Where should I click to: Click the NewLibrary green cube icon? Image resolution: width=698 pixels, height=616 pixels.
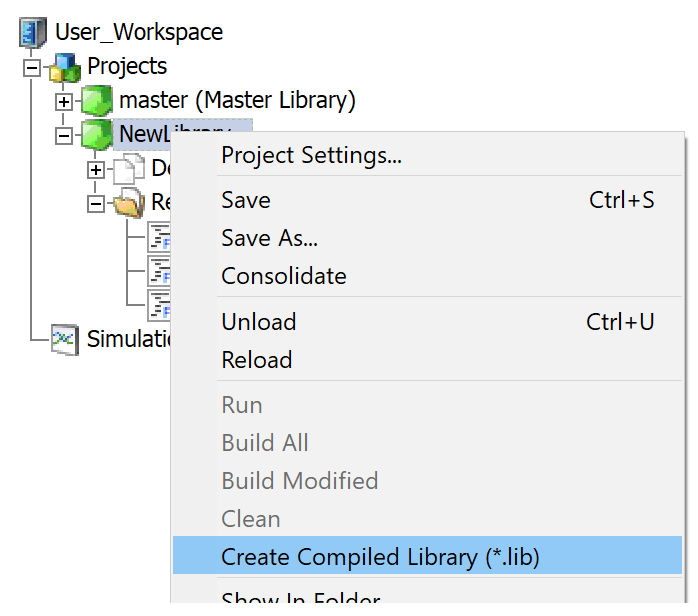pos(97,134)
